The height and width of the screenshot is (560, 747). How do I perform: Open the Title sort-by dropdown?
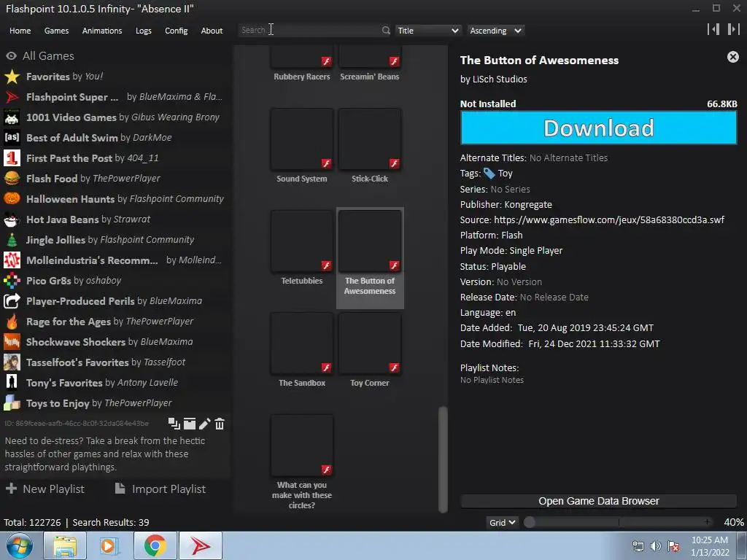427,31
